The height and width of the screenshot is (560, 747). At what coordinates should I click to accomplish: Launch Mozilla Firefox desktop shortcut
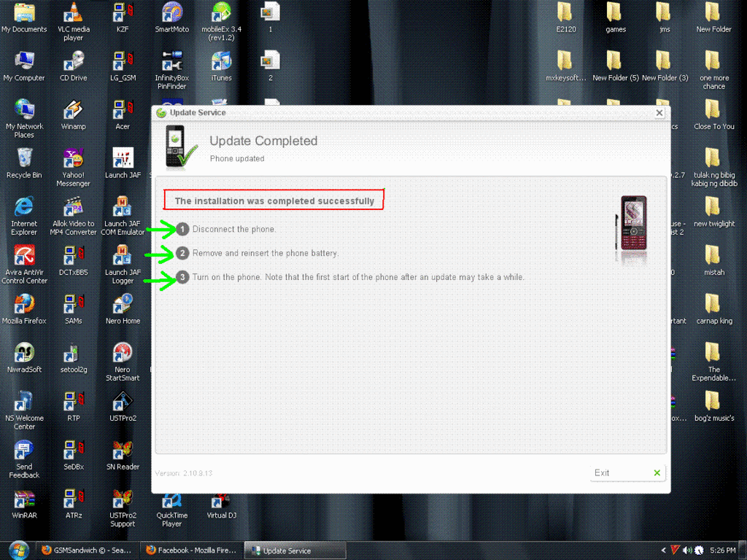(x=24, y=309)
